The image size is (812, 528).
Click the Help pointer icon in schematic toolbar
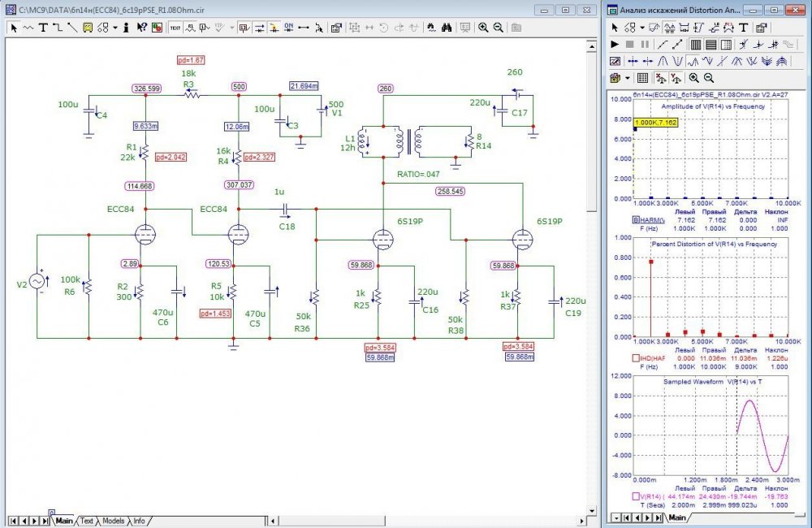[x=141, y=27]
